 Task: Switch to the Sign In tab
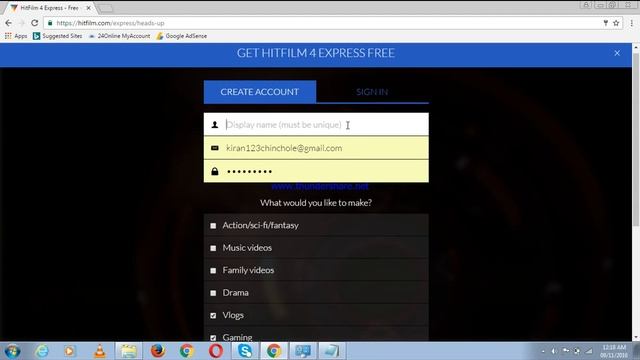(x=372, y=92)
